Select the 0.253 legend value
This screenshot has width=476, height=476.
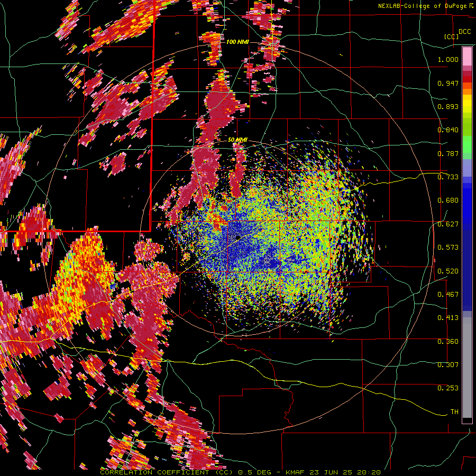(448, 388)
